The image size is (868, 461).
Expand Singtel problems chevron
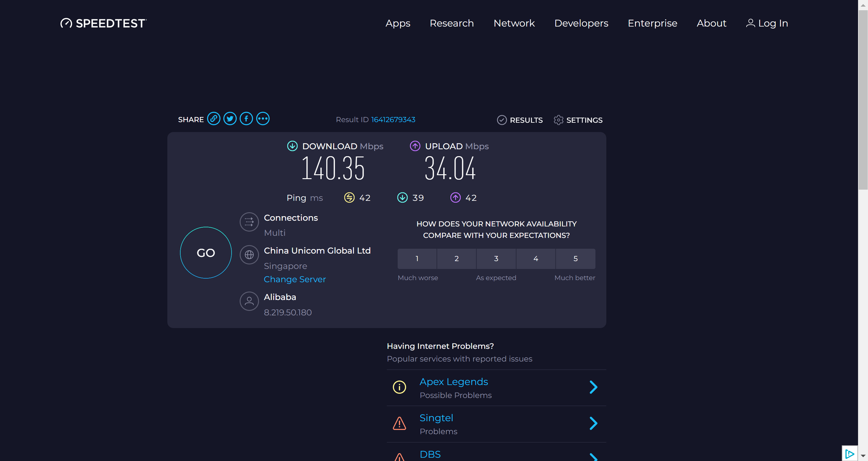point(593,423)
